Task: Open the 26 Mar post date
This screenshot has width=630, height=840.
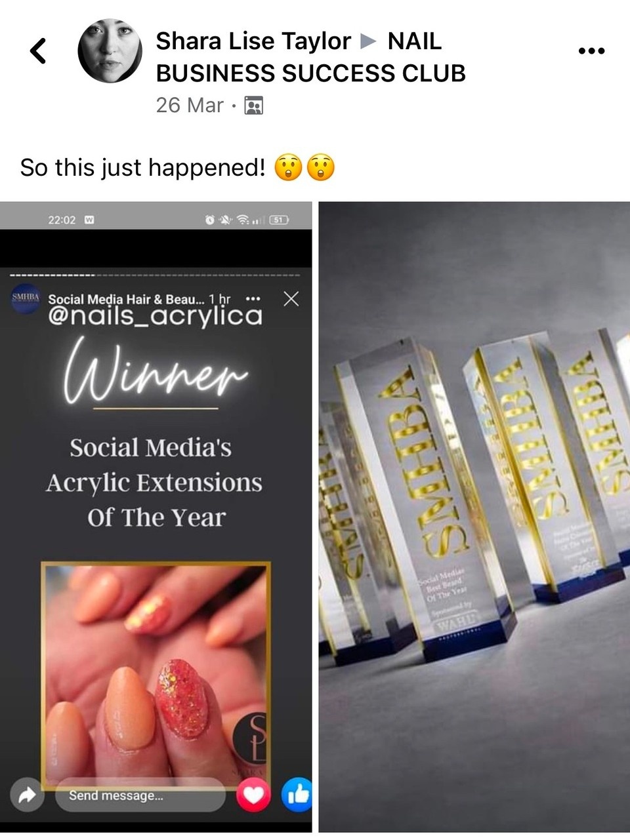Action: click(x=190, y=106)
